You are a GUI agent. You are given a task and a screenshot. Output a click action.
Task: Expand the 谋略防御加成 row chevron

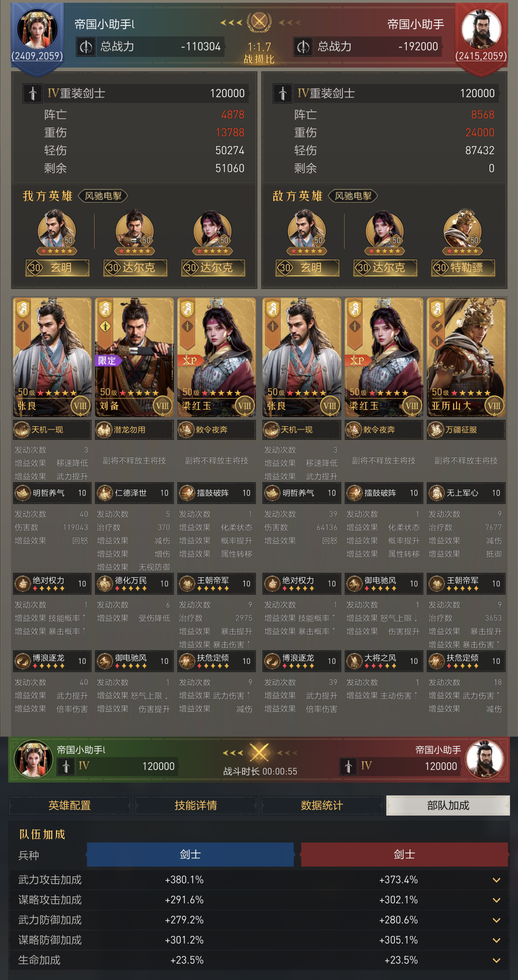click(x=497, y=940)
